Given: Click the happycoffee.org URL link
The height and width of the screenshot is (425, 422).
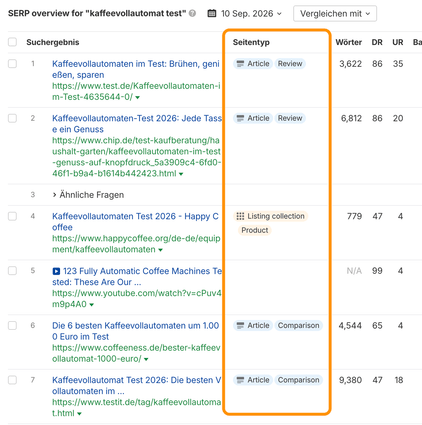Looking at the screenshot, I should 136,244.
